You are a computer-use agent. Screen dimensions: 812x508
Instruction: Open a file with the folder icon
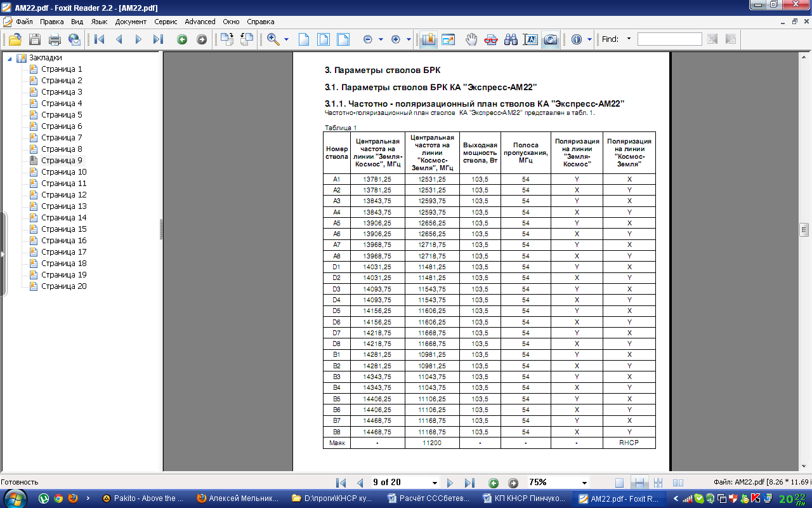(15, 39)
